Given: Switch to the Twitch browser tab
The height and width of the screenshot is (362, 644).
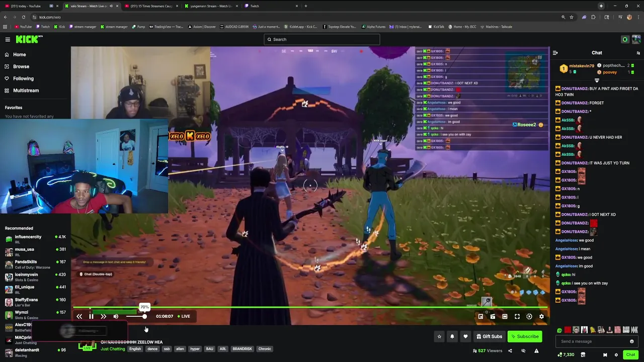Looking at the screenshot, I should pyautogui.click(x=270, y=6).
